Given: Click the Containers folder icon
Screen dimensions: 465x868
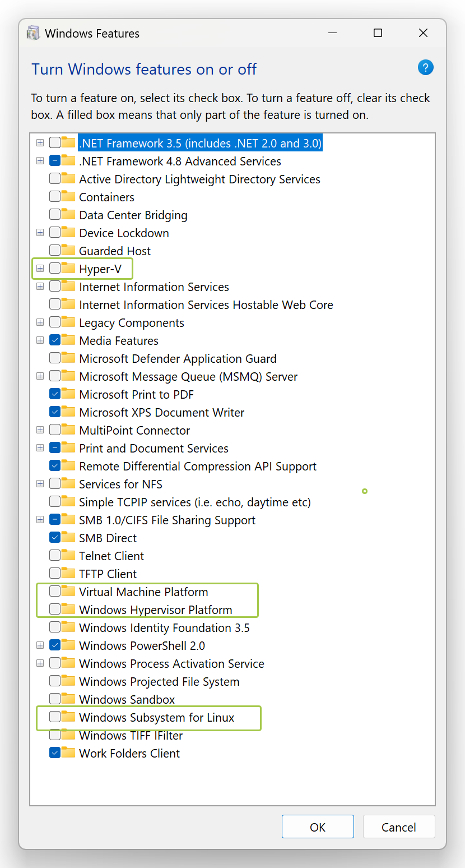Looking at the screenshot, I should click(68, 196).
